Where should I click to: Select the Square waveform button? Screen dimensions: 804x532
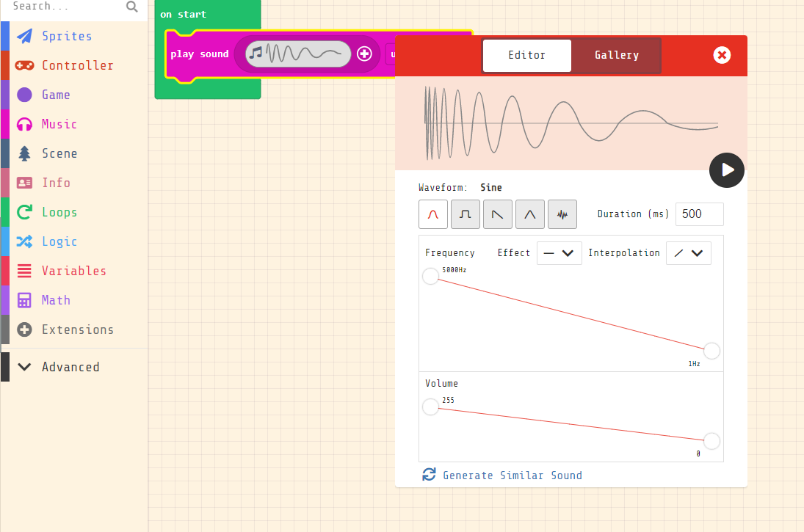pos(465,214)
